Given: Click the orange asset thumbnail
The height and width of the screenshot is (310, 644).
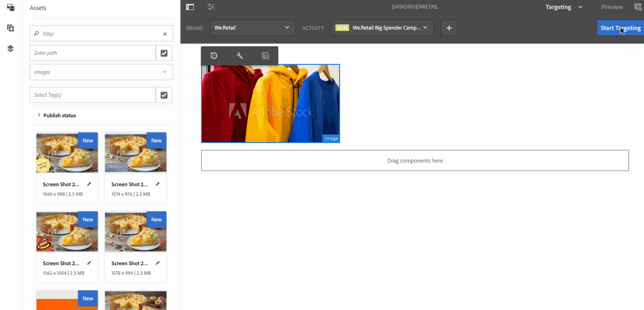Looking at the screenshot, I should (x=67, y=300).
